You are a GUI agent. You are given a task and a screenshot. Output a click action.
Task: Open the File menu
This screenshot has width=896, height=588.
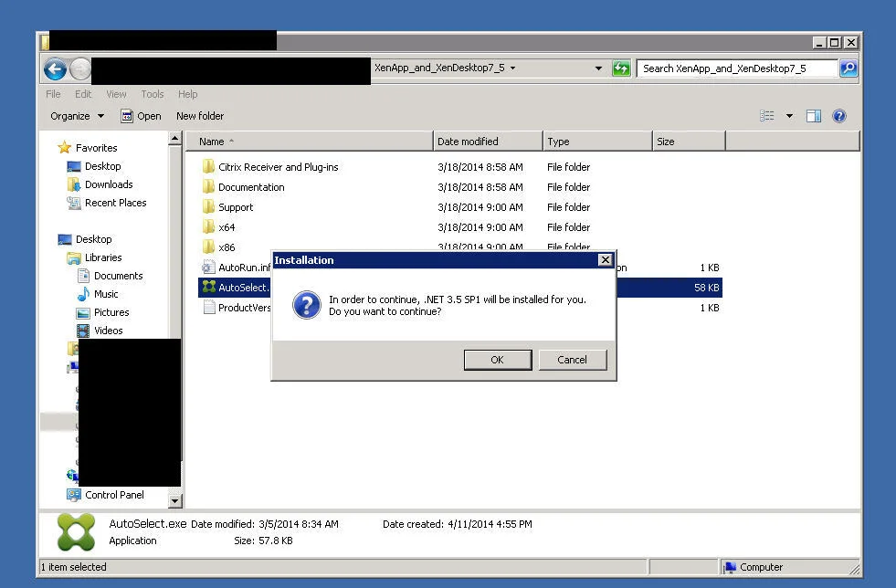(53, 94)
